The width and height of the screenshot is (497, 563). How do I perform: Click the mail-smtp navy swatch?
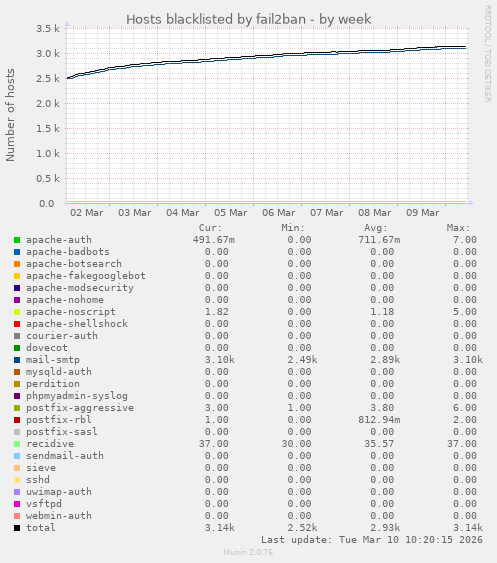(x=17, y=360)
